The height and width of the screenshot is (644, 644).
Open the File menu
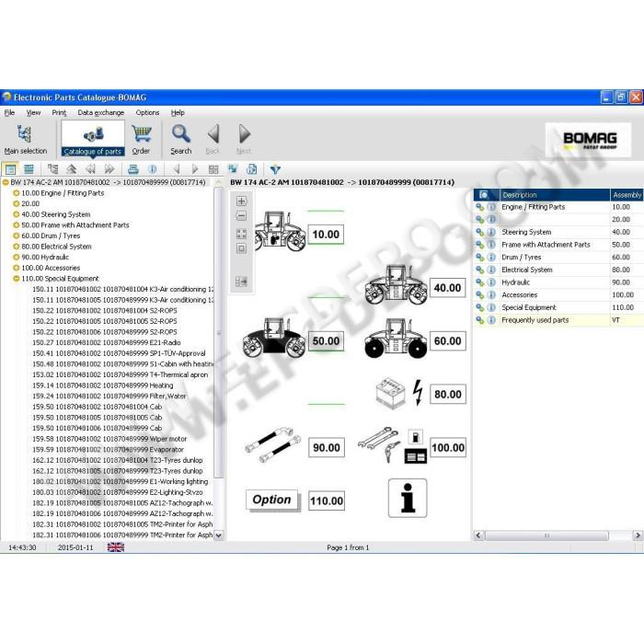(x=9, y=112)
